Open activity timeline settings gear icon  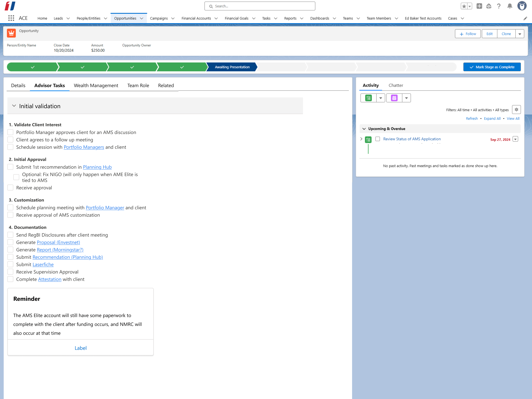click(x=517, y=110)
